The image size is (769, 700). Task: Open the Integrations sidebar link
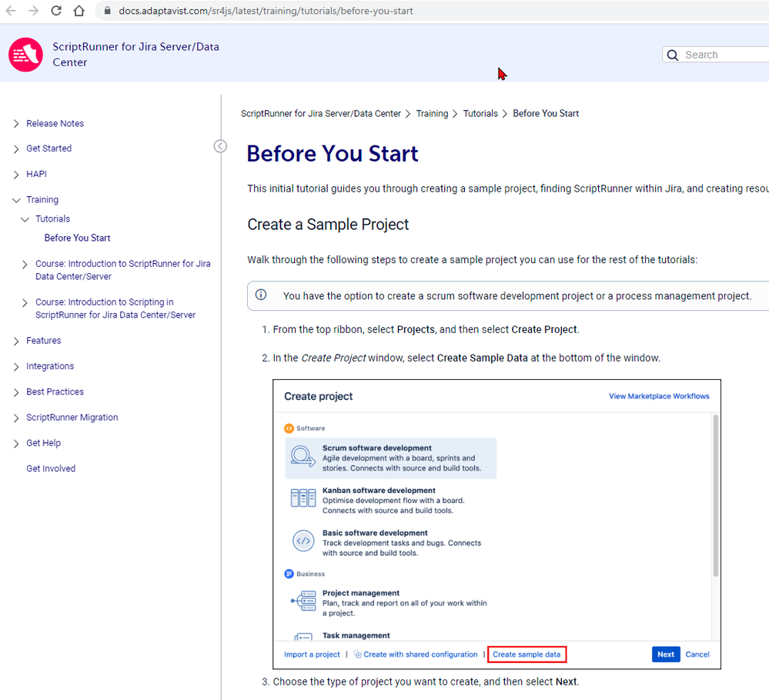coord(50,366)
